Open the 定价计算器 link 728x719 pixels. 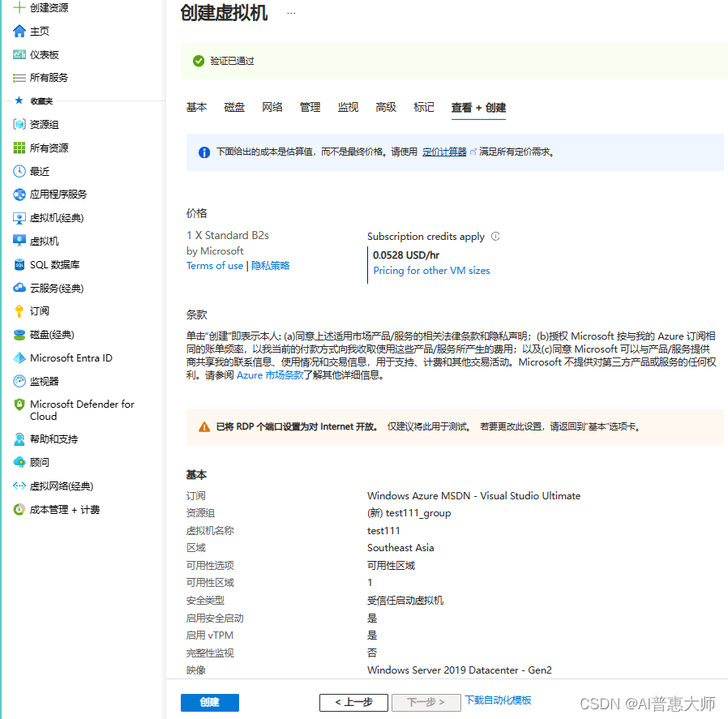pyautogui.click(x=444, y=152)
